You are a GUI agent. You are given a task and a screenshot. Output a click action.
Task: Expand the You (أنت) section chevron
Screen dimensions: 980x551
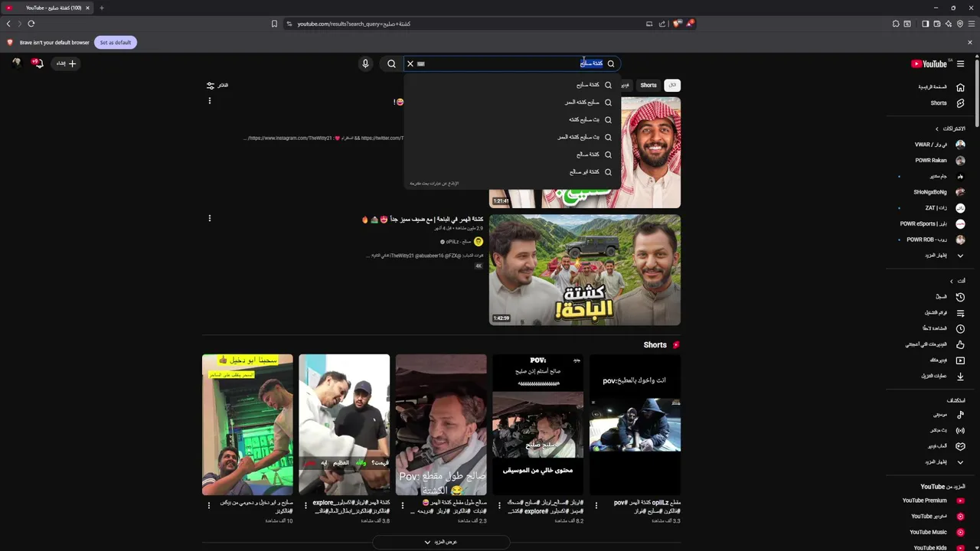coord(952,281)
